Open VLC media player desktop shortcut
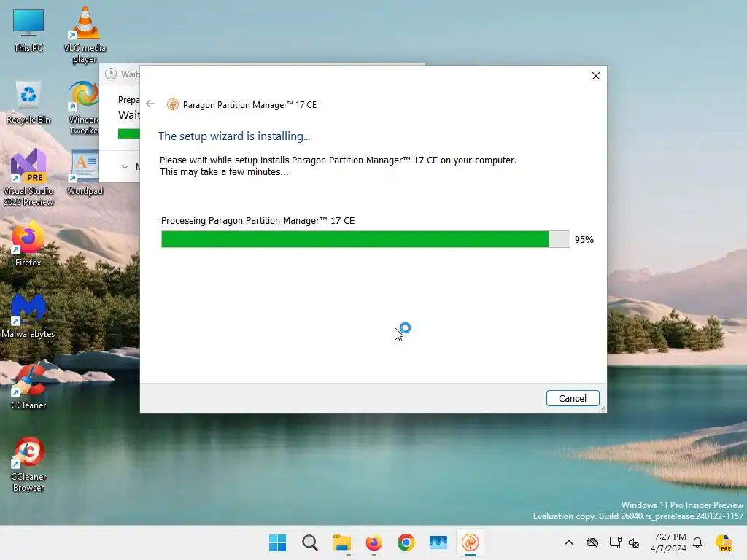This screenshot has width=747, height=560. pos(85,35)
